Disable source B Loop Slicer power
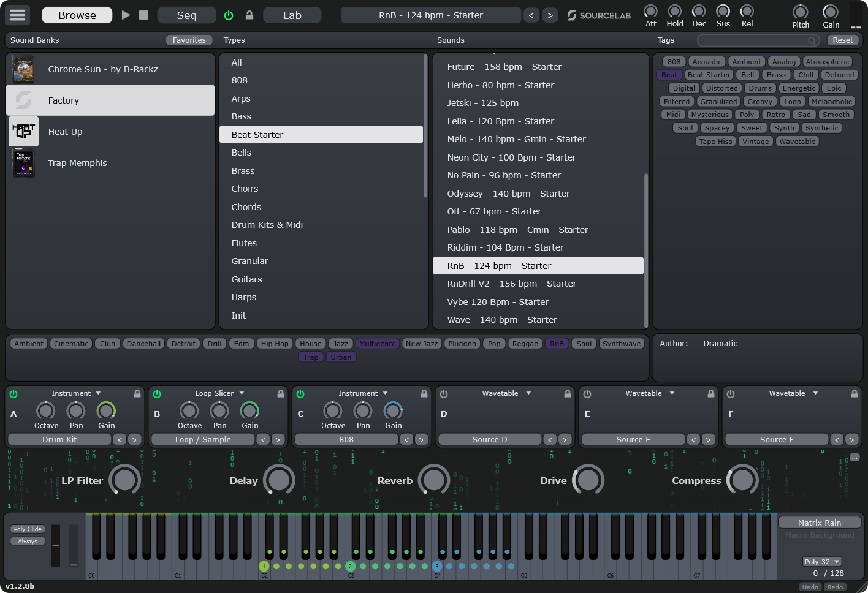 tap(157, 394)
